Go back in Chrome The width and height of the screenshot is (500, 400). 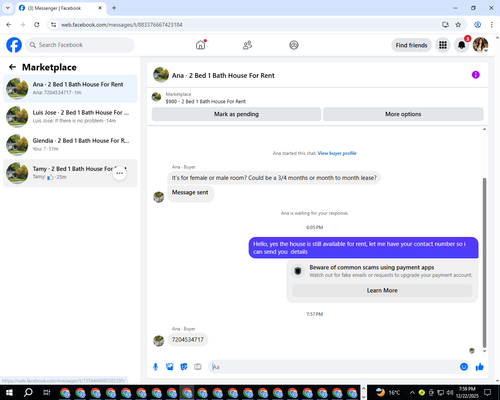[x=9, y=25]
